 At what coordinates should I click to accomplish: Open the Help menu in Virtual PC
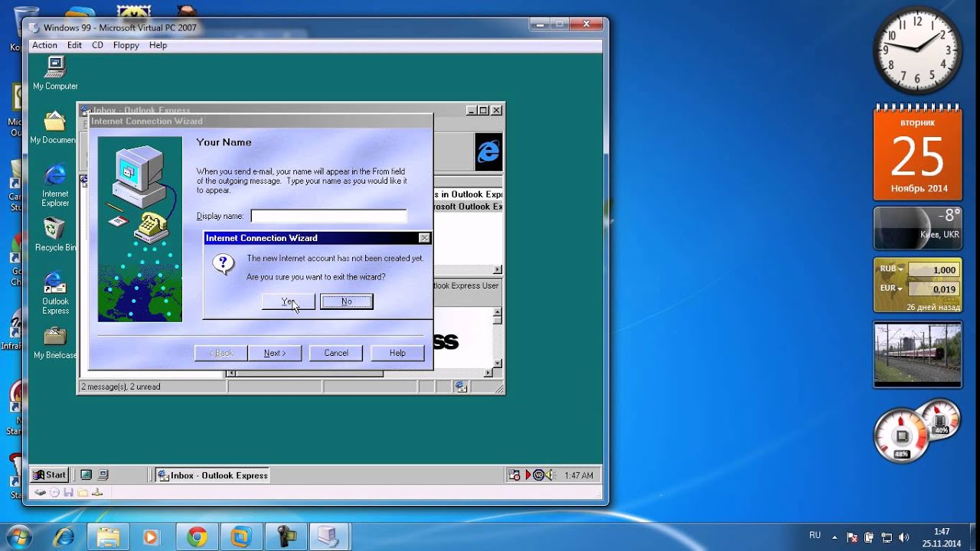[x=158, y=45]
